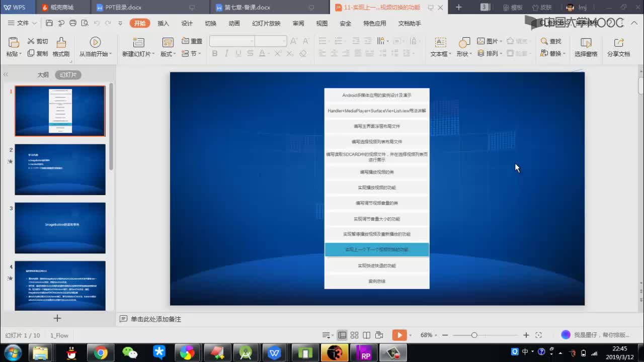The width and height of the screenshot is (644, 362).
Task: Open customize quick access toolbar dropdown arrow
Action: pyautogui.click(x=120, y=23)
